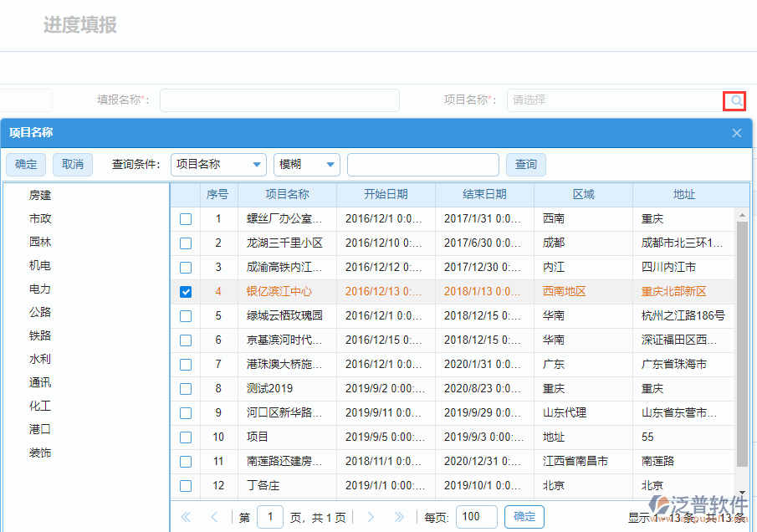Jump to last page using the » icon
757x532 pixels.
coord(401,517)
